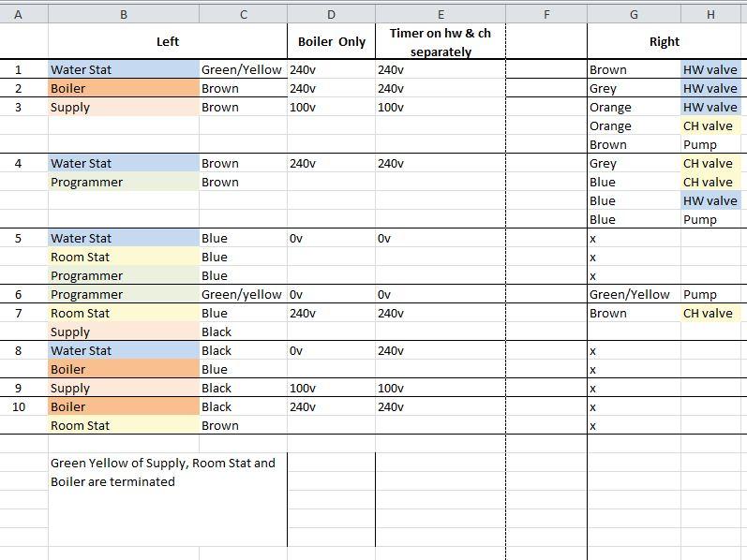This screenshot has height=560, width=747.
Task: Click the Black cell beside row 10 Boiler
Action: [243, 406]
